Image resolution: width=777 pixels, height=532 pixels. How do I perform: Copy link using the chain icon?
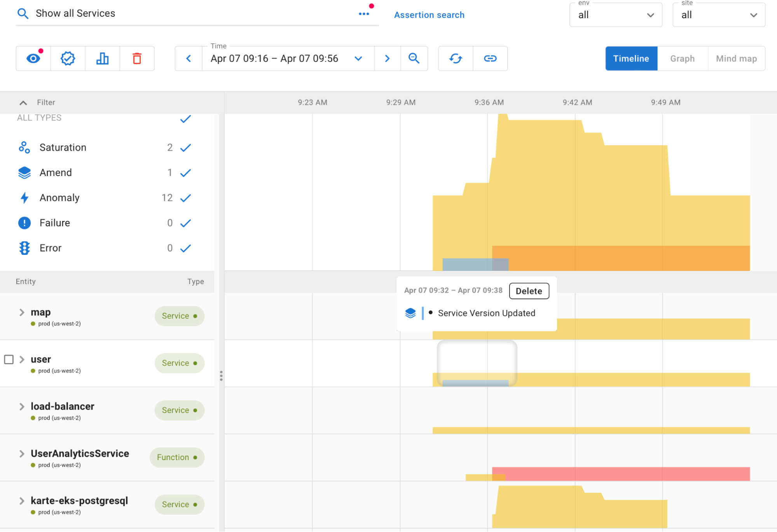(x=490, y=59)
